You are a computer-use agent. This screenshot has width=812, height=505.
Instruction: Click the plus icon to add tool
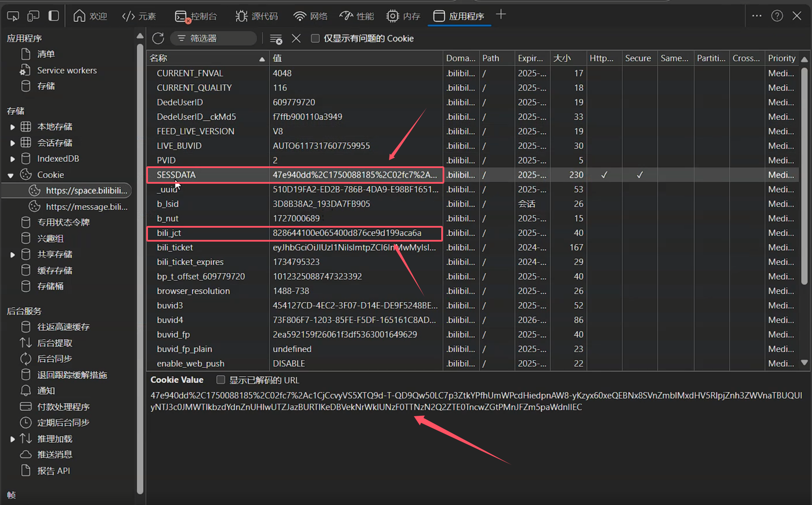click(501, 14)
